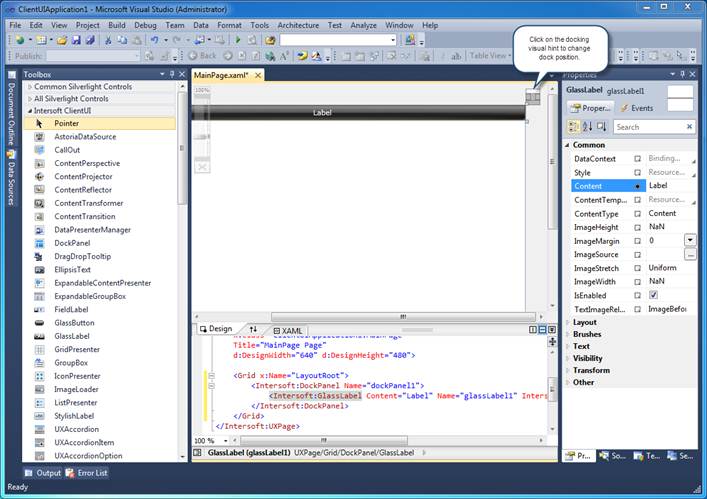Toggle Toolbox auto-hide pin
The image size is (707, 499).
click(172, 74)
